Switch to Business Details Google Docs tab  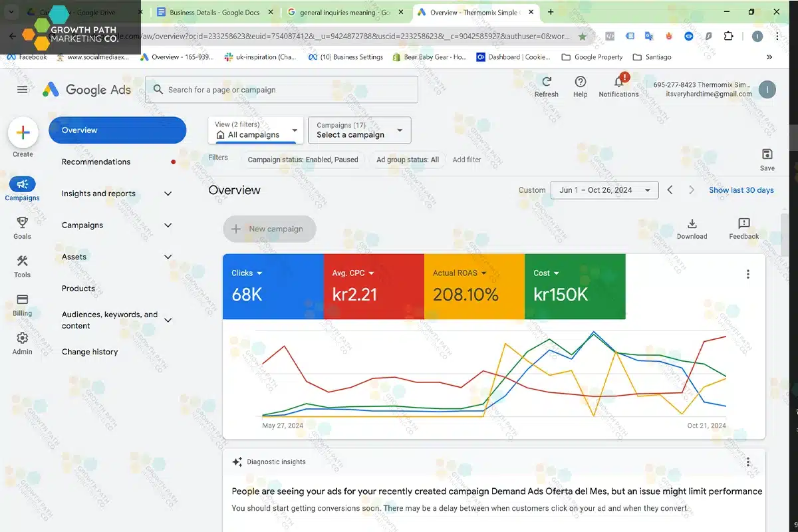213,12
